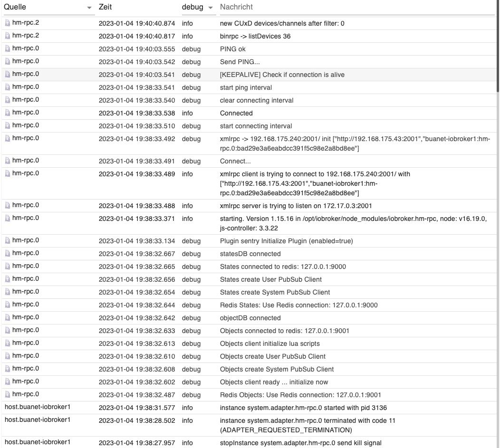
Task: Click the adapter icon on 'statesDB connected' row
Action: tap(7, 253)
